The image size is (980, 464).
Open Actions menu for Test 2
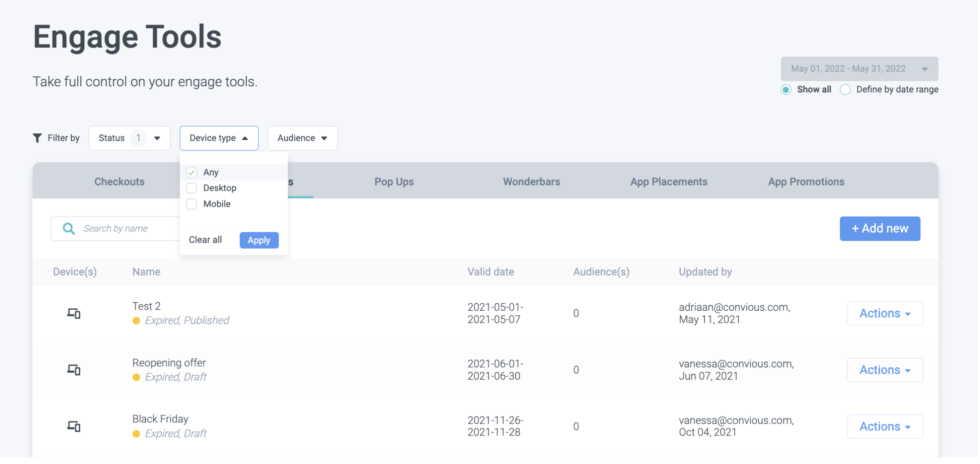click(884, 313)
